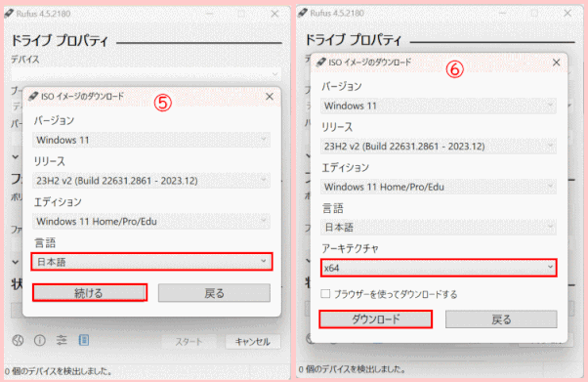
Task: Click 続ける button in left dialog
Action: [90, 293]
